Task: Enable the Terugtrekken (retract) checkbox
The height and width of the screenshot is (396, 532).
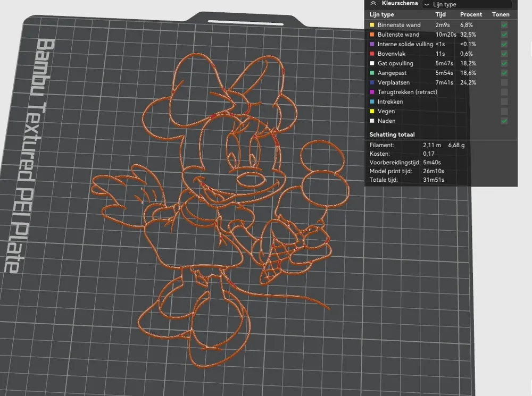Action: point(504,92)
